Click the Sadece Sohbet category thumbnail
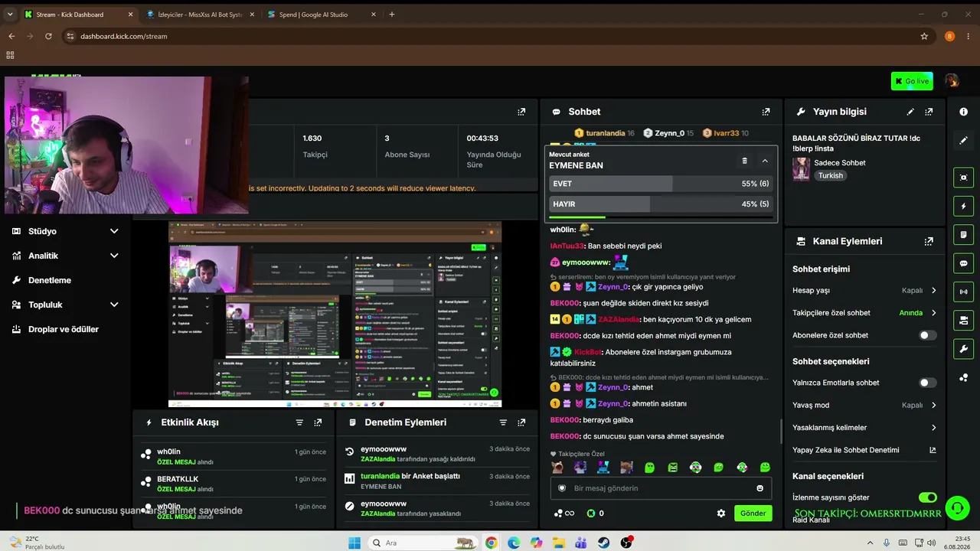Viewport: 980px width, 551px height. (x=801, y=169)
